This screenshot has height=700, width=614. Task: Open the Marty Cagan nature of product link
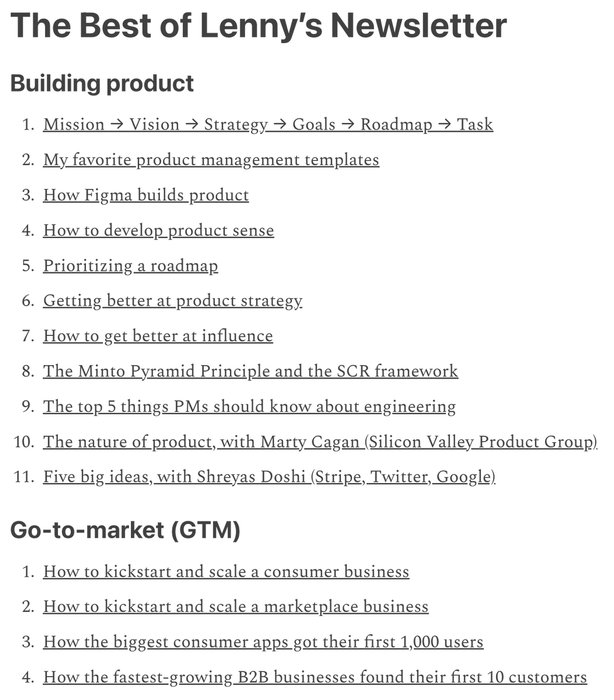[x=320, y=442]
